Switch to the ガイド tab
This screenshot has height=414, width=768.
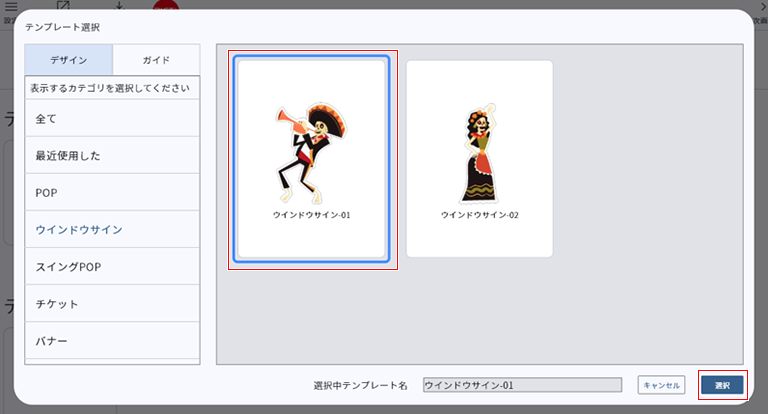(156, 60)
